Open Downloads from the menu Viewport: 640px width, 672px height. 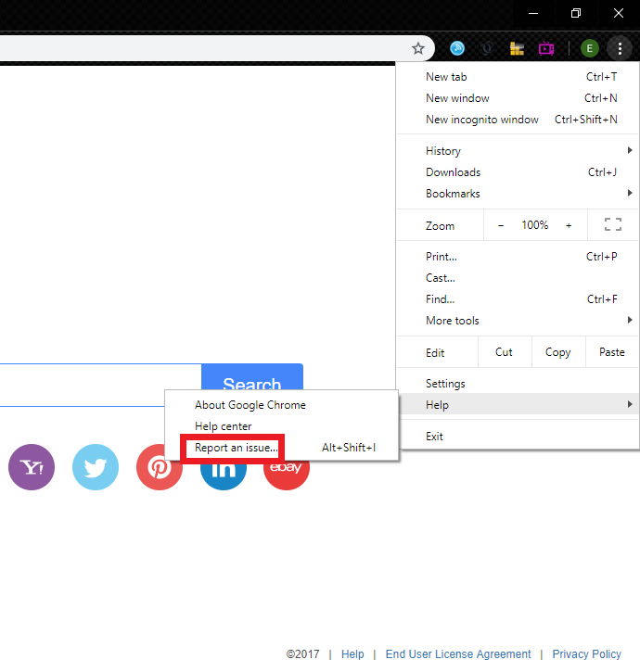tap(518, 172)
